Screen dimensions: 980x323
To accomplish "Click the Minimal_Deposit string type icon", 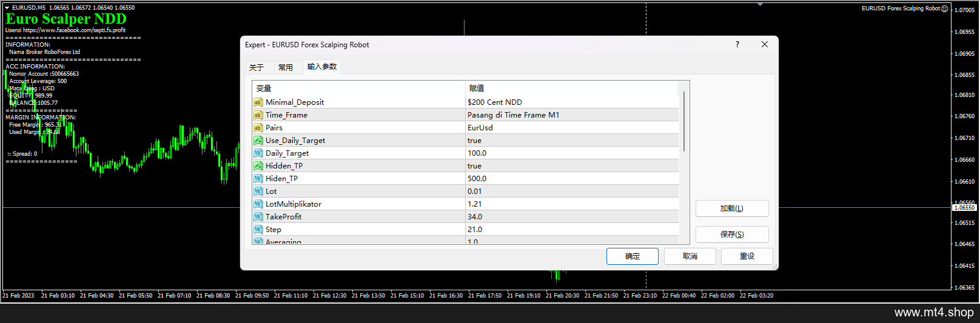I will (258, 102).
